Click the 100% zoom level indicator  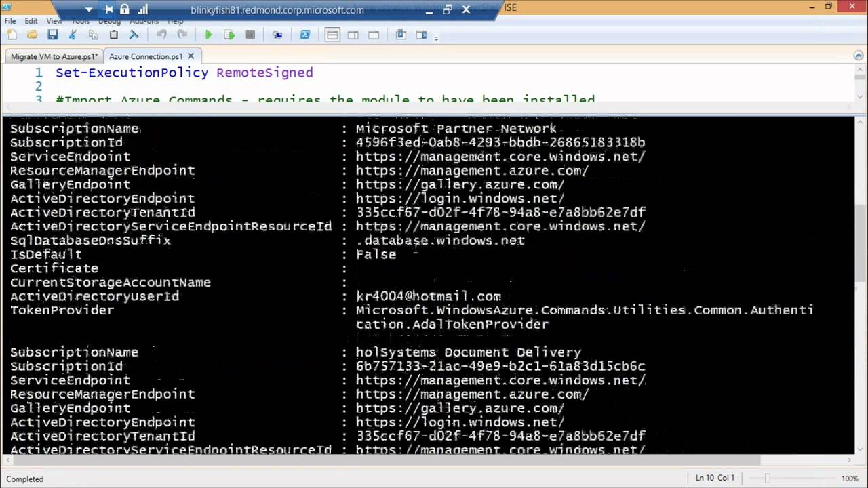[x=850, y=479]
